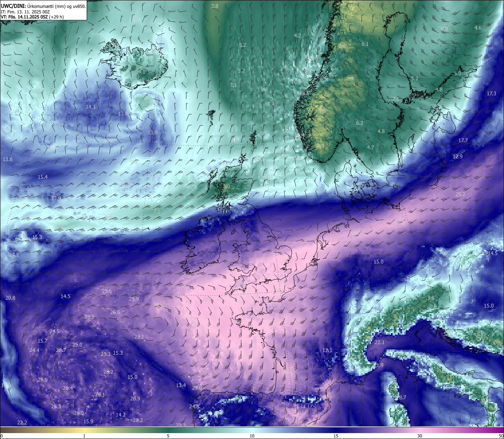Click the 4.2 value off the Norway coast
The image size is (504, 439).
298,35
